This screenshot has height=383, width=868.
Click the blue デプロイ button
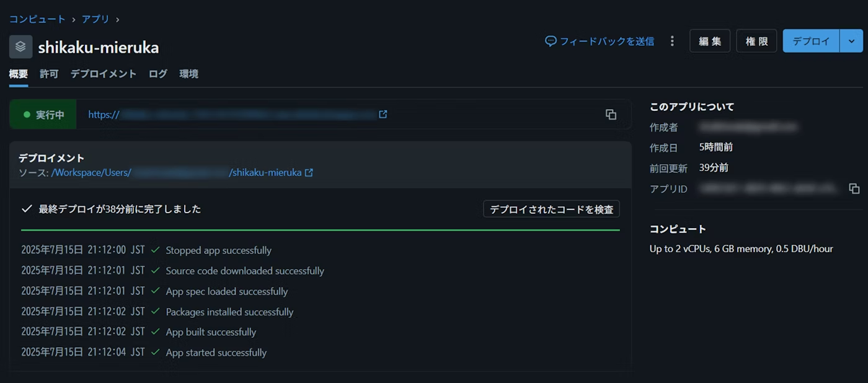811,41
